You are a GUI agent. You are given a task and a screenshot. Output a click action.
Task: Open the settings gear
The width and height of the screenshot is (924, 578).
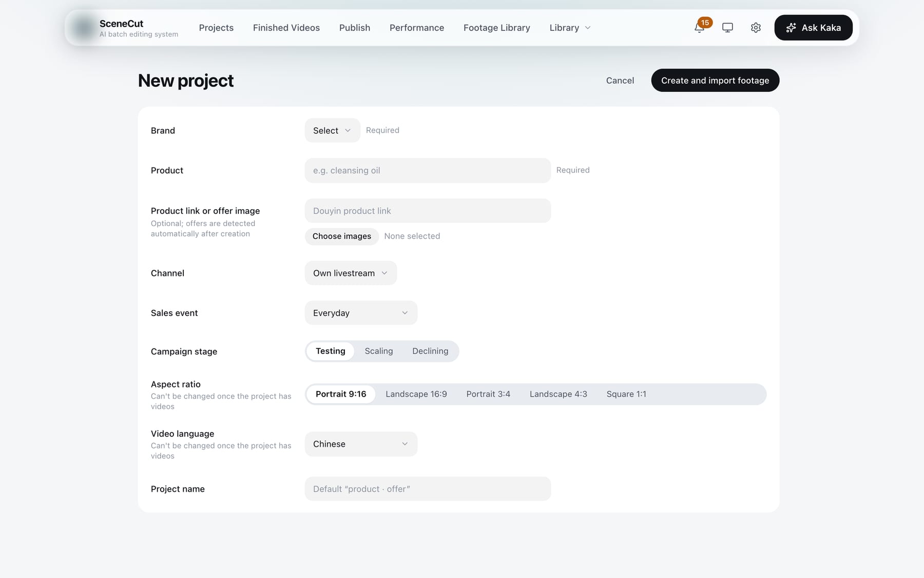tap(756, 28)
